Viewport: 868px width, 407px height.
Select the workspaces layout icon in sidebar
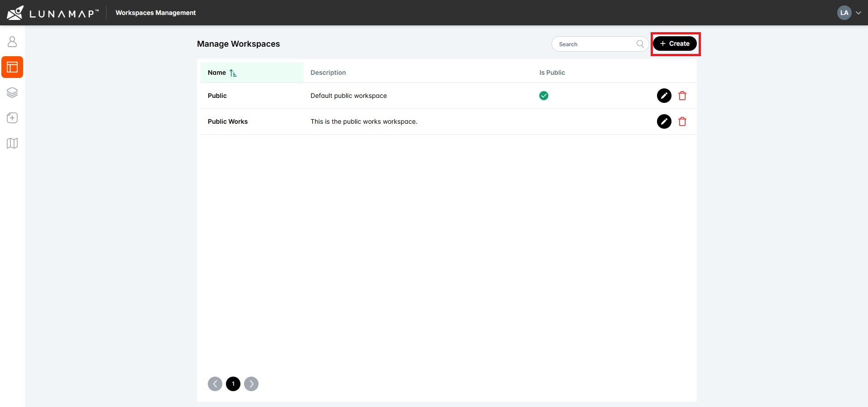coord(12,67)
